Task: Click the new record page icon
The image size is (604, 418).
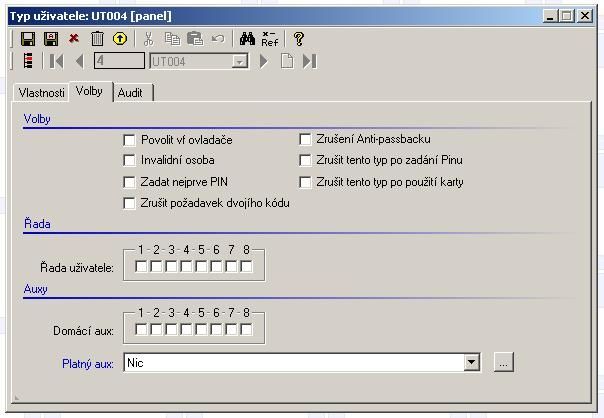Action: (286, 62)
